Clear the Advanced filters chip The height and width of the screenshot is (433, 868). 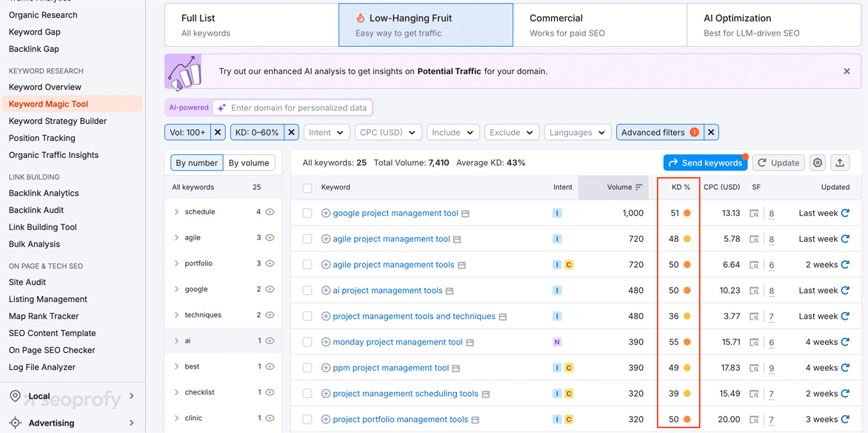pyautogui.click(x=711, y=133)
